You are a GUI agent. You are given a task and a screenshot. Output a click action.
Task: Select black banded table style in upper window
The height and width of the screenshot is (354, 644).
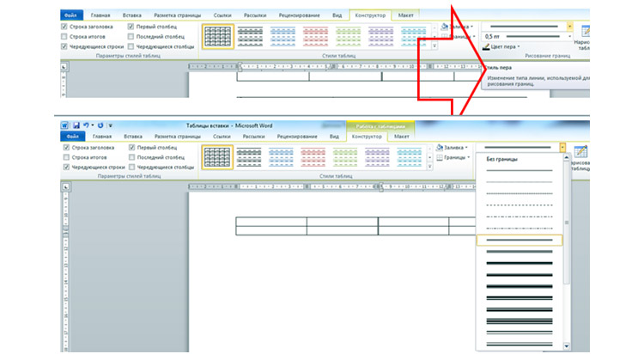click(x=250, y=36)
